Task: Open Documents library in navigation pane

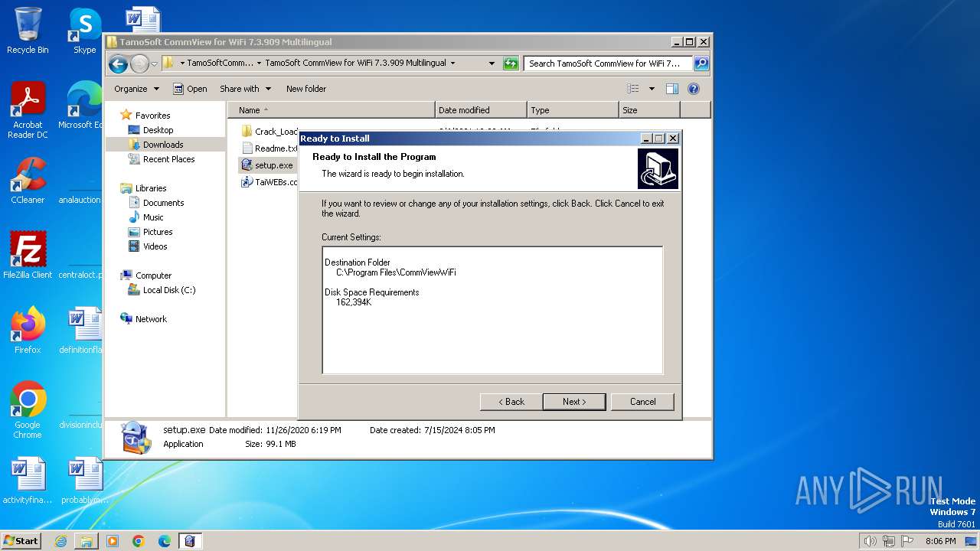Action: [x=163, y=203]
